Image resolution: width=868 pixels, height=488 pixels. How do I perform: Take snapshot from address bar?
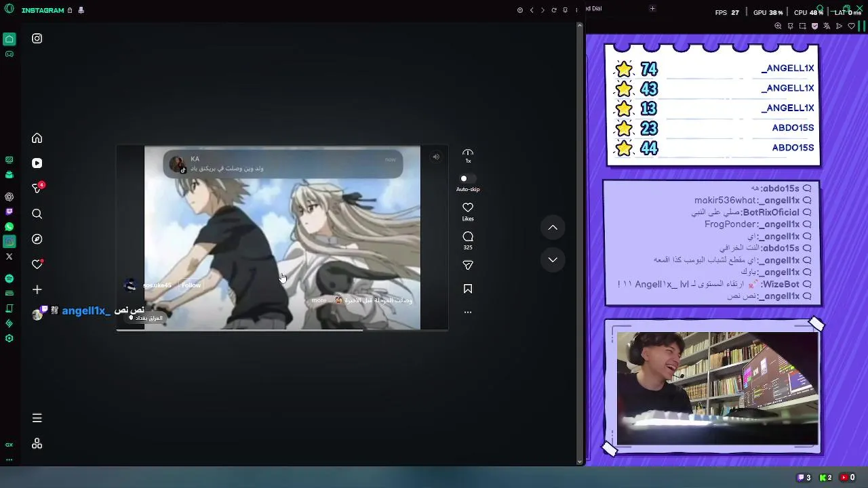[802, 26]
